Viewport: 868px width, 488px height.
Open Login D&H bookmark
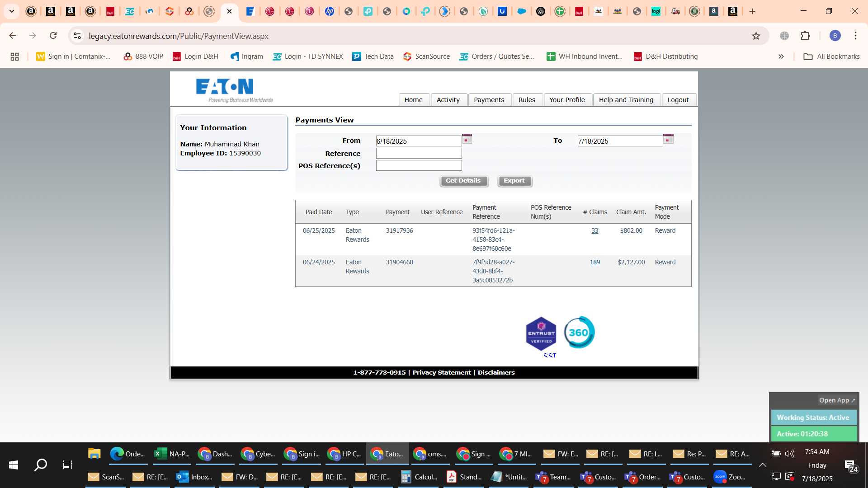tap(195, 56)
